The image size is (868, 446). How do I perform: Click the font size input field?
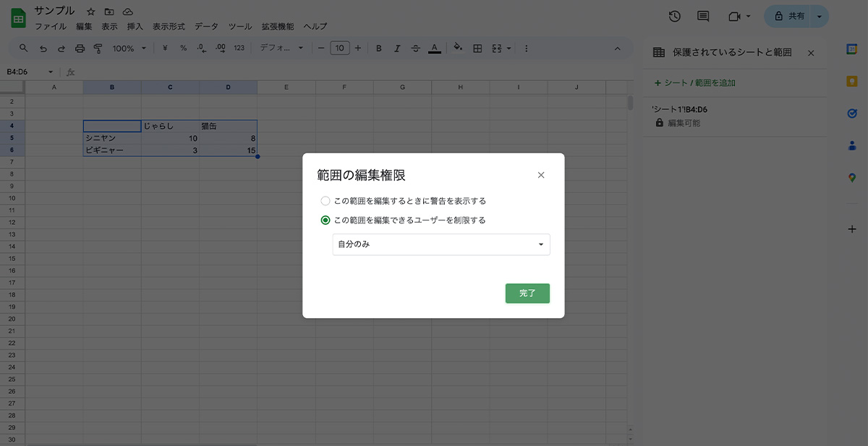tap(339, 48)
